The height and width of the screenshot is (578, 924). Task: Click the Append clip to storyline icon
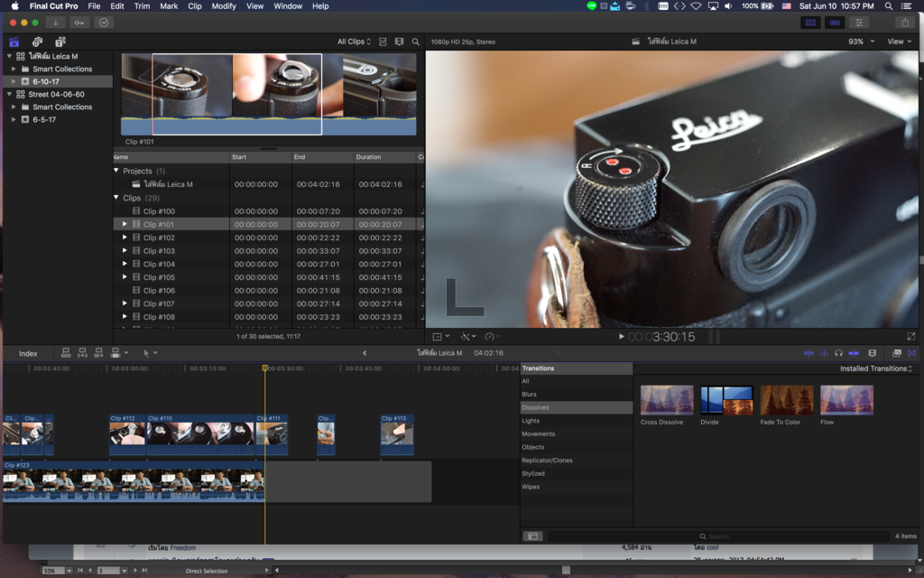click(97, 353)
